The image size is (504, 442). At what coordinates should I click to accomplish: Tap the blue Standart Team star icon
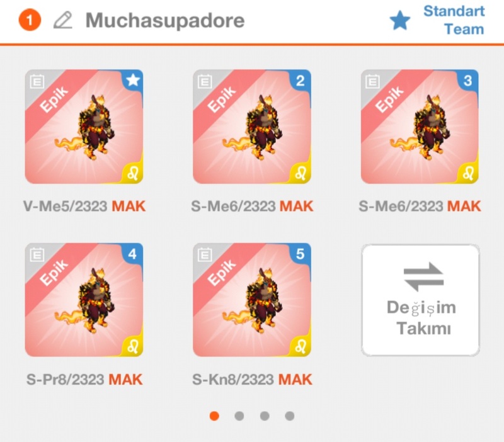tap(400, 20)
